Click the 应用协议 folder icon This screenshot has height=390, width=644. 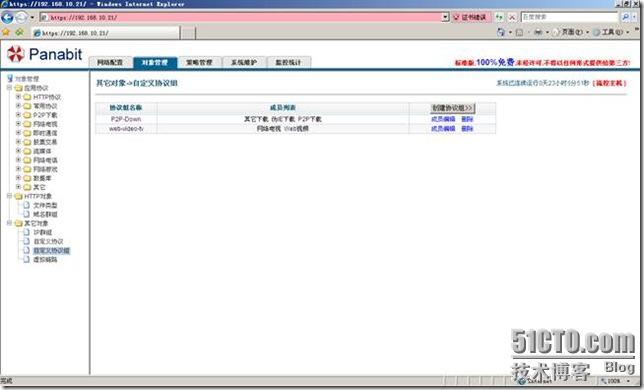18,88
